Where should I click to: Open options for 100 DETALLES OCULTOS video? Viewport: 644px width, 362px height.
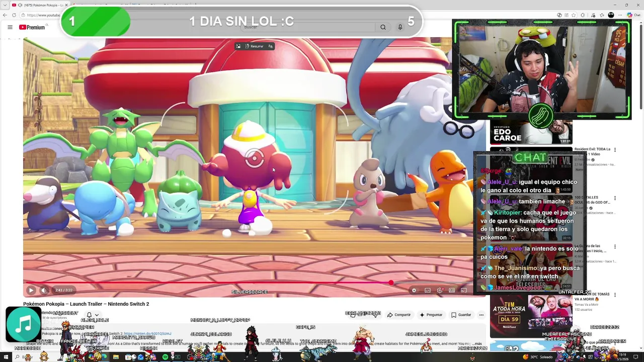click(x=615, y=199)
